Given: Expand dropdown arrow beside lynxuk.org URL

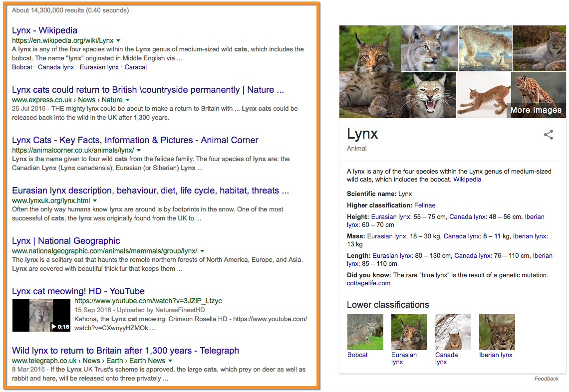Looking at the screenshot, I should coord(95,200).
